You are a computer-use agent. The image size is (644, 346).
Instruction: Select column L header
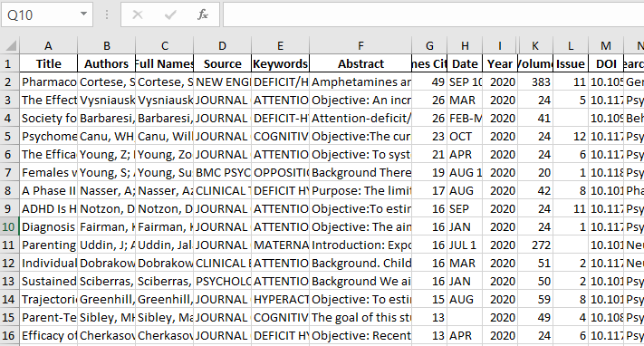click(x=571, y=45)
